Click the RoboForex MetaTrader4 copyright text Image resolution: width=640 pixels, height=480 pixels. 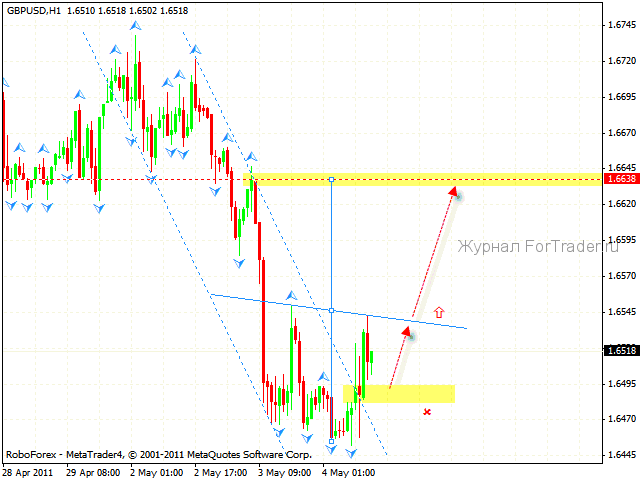159,454
